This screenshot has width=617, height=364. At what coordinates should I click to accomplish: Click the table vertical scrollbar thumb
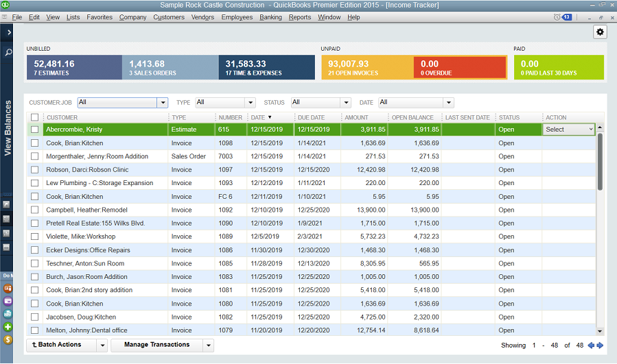pyautogui.click(x=600, y=162)
